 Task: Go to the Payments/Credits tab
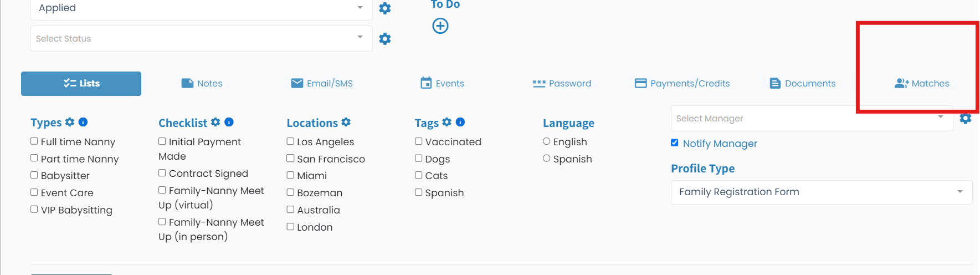683,84
